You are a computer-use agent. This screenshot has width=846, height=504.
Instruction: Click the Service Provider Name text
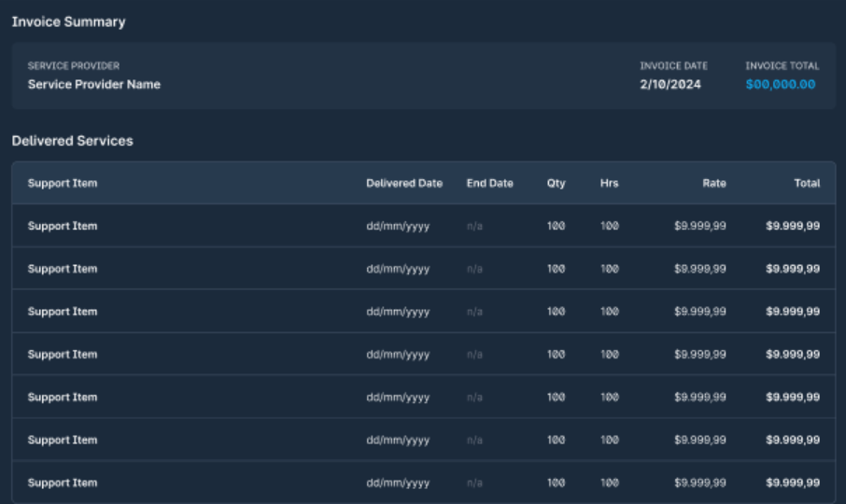point(93,84)
